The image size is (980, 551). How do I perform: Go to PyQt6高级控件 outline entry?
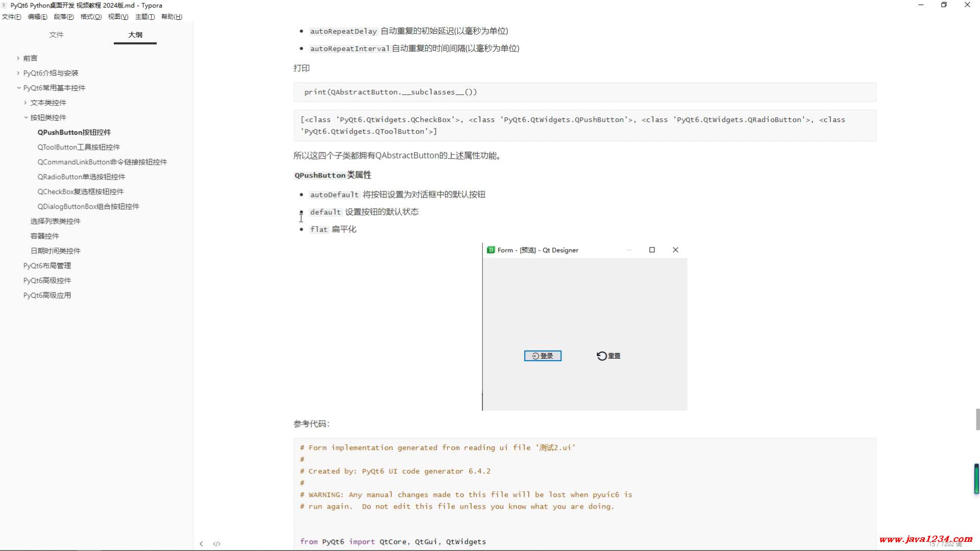click(47, 280)
